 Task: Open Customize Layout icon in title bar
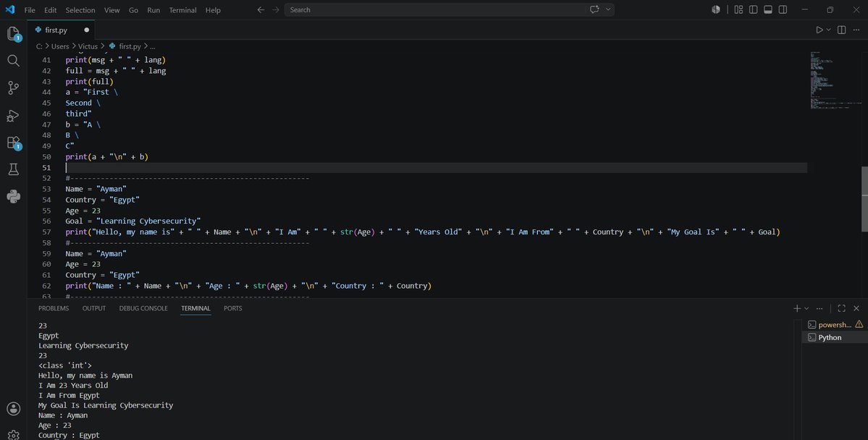[x=738, y=9]
